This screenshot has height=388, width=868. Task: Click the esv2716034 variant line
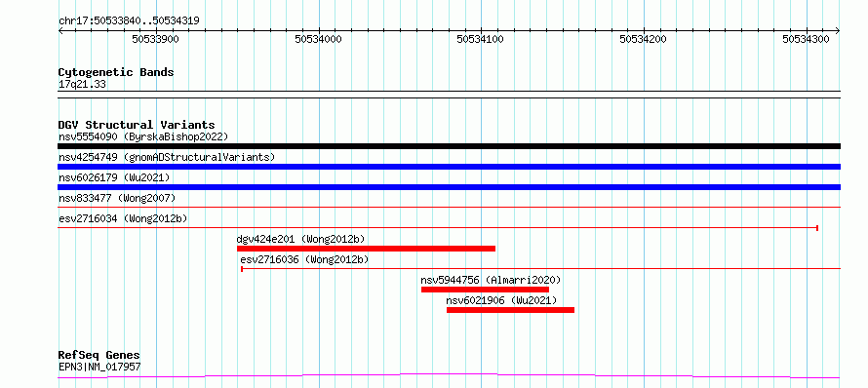coord(438,228)
